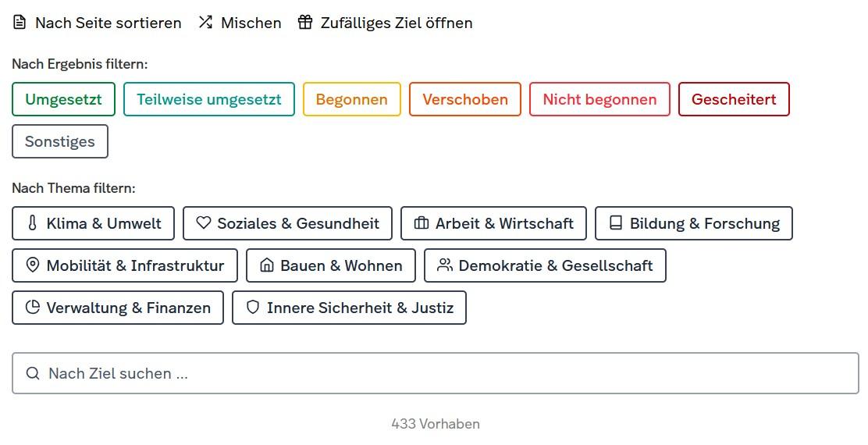Show only Gescheitert goals
This screenshot has height=445, width=868.
coord(734,99)
